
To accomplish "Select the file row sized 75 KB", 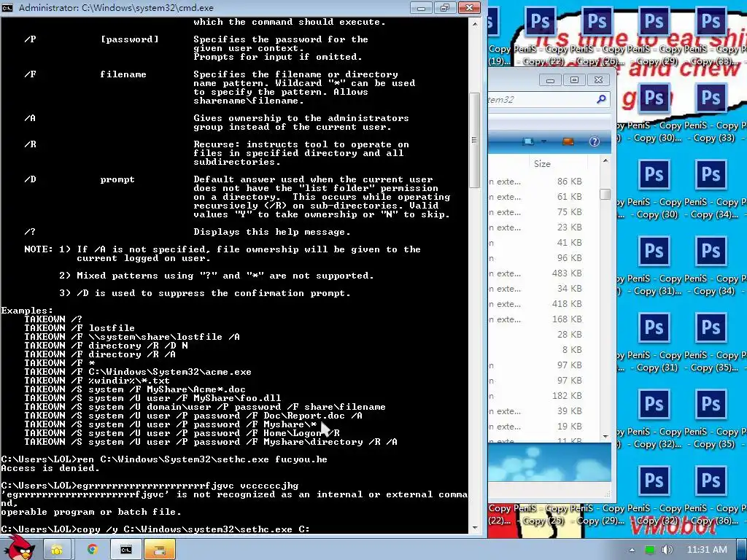I will click(x=537, y=212).
